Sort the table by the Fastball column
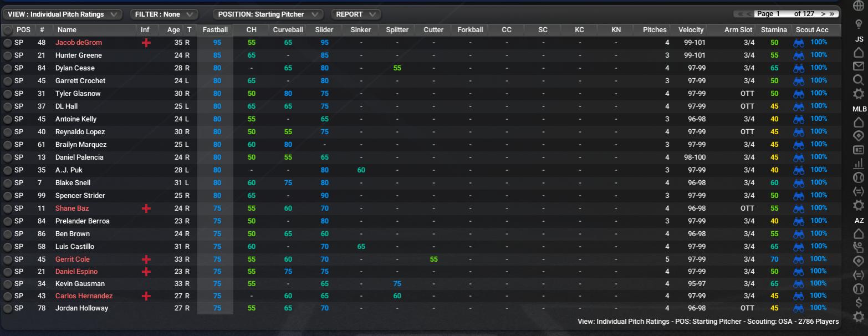The width and height of the screenshot is (868, 336). coord(215,30)
